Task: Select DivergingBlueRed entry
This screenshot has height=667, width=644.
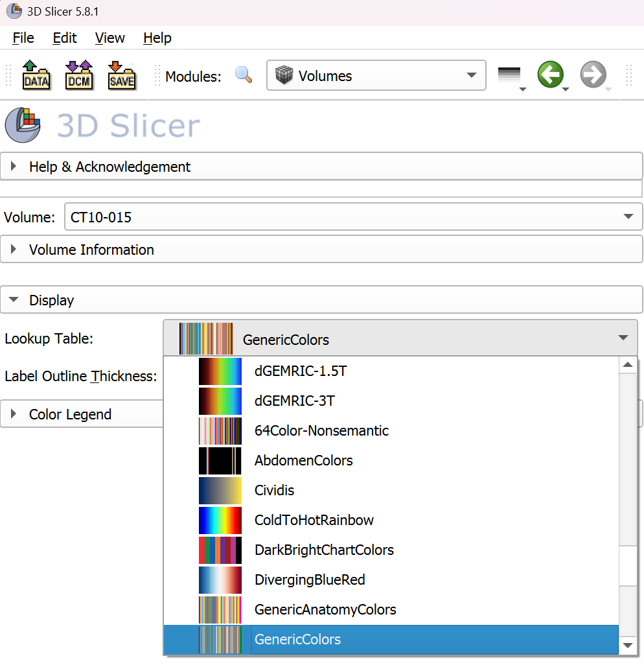Action: click(x=391, y=579)
